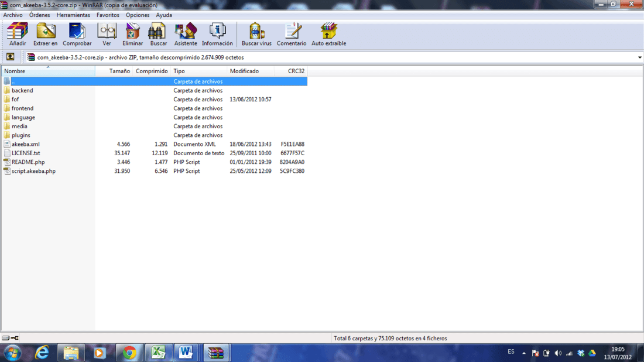Open the Herramientas menu
The image size is (644, 362).
pos(73,15)
